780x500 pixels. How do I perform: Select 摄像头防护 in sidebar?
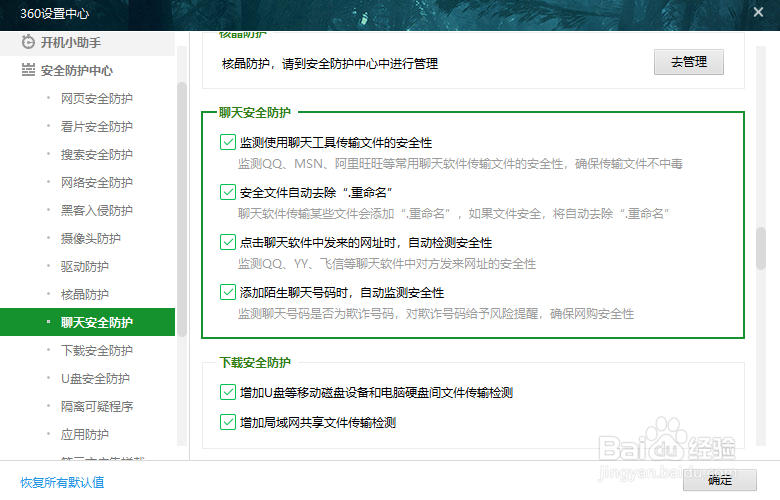tap(91, 238)
